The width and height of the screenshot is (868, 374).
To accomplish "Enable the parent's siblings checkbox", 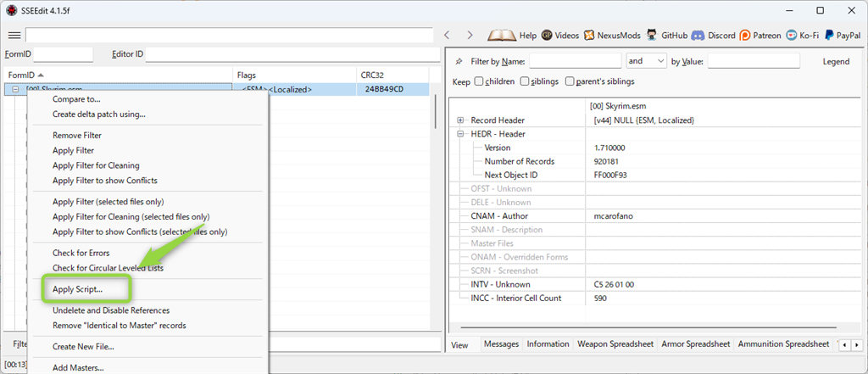I will pyautogui.click(x=570, y=81).
